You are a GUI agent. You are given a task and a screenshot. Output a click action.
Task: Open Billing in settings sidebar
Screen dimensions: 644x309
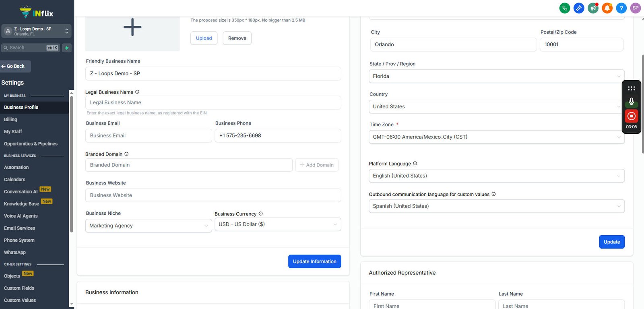[x=10, y=119]
